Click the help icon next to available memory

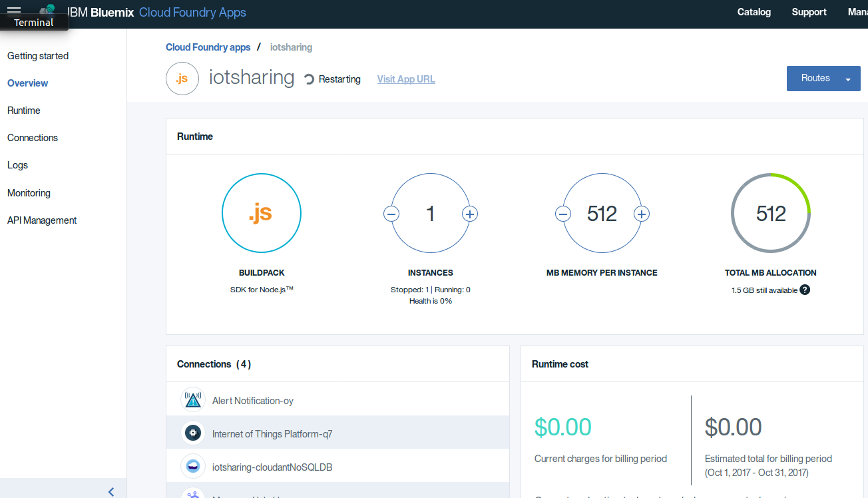(x=804, y=290)
